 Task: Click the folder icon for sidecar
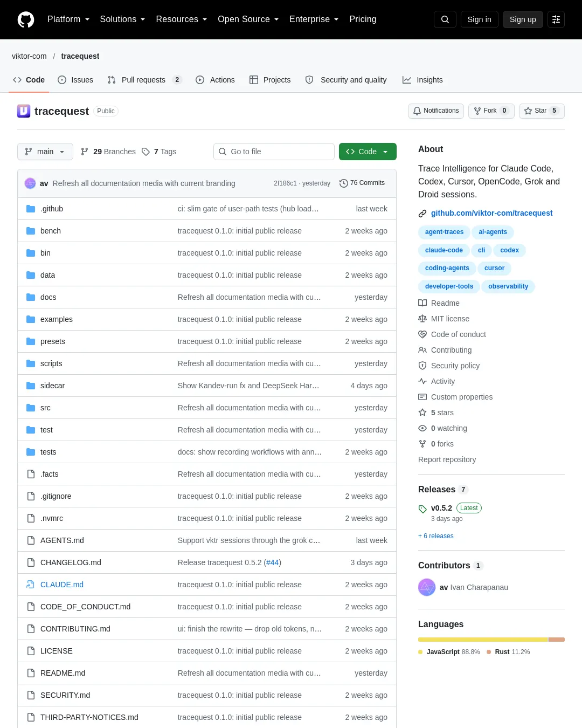pos(31,386)
